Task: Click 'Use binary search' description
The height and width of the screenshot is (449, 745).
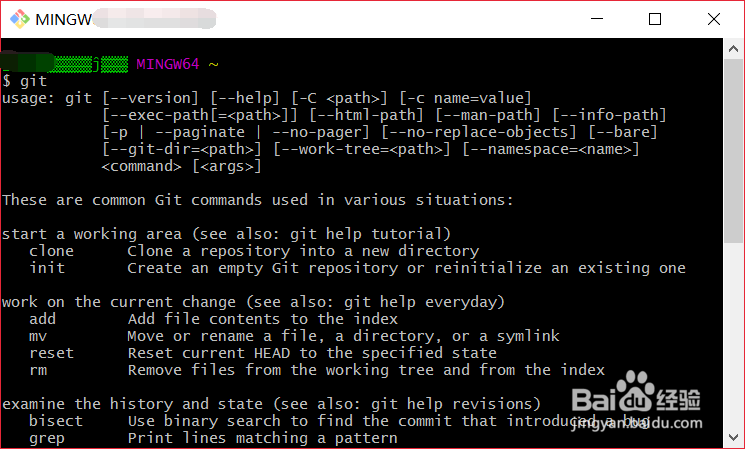Action: 389,421
